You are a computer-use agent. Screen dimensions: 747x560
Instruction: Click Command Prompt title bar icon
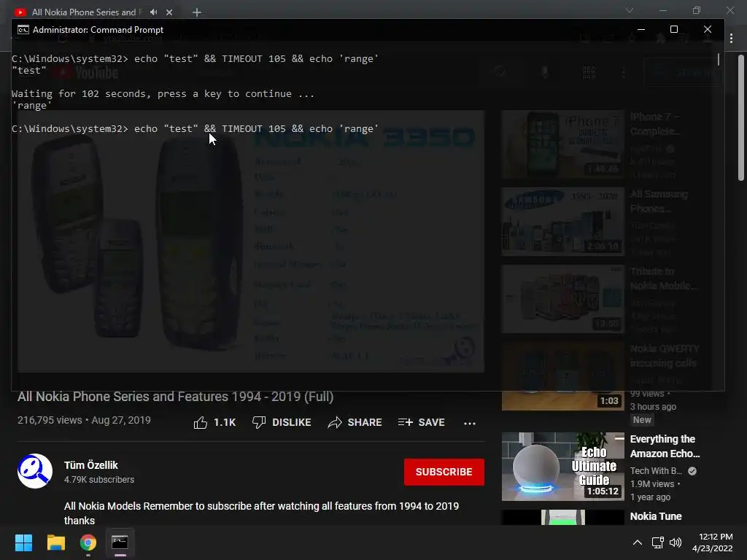(x=23, y=29)
